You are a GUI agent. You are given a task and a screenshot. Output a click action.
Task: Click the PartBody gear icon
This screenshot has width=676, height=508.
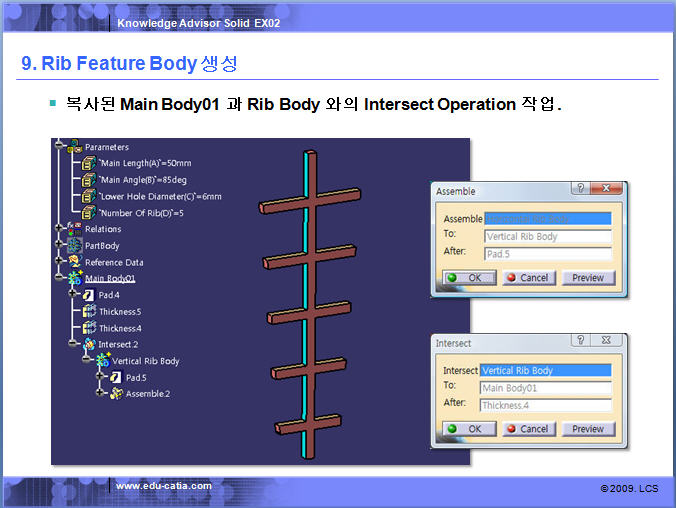(74, 245)
